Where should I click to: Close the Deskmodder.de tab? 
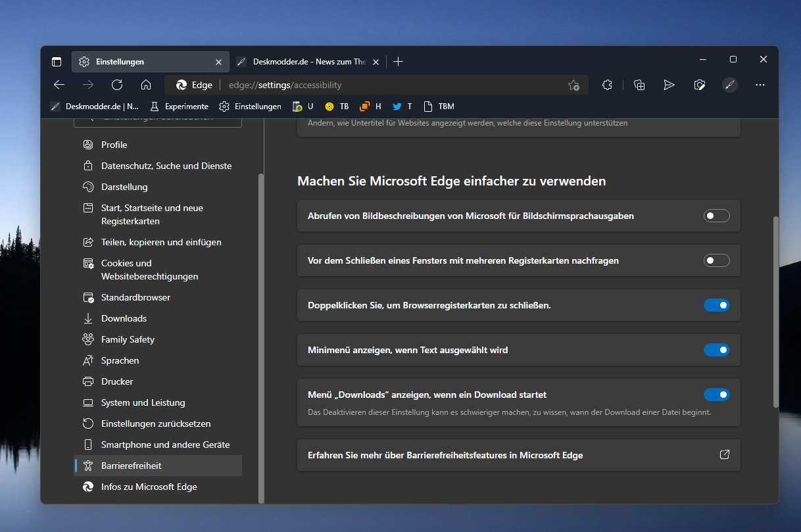pos(376,62)
